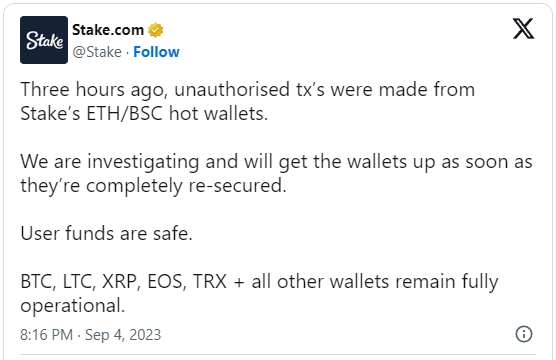Screen dimensions: 556x360
Task: Click the 'TRX' ticker text
Action: pyautogui.click(x=210, y=282)
